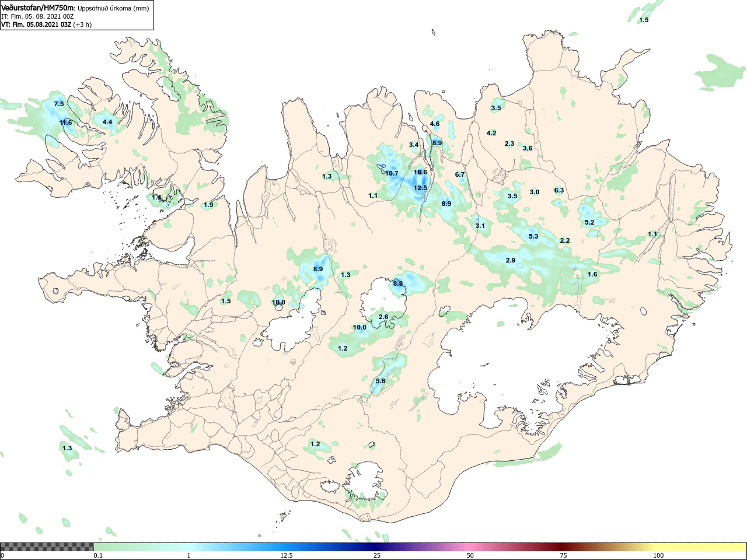This screenshot has width=747, height=560.
Task: Select the 16.6 maximum precipitation value
Action: pos(420,172)
